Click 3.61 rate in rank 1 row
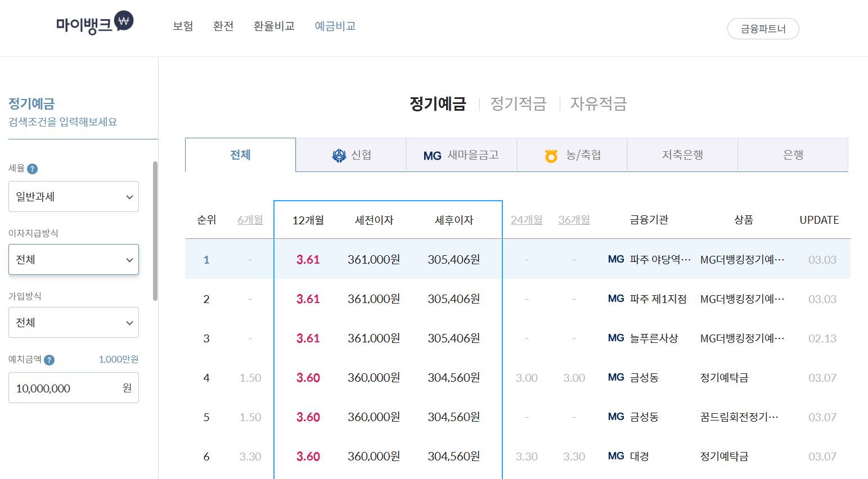The height and width of the screenshot is (479, 868). click(x=308, y=259)
